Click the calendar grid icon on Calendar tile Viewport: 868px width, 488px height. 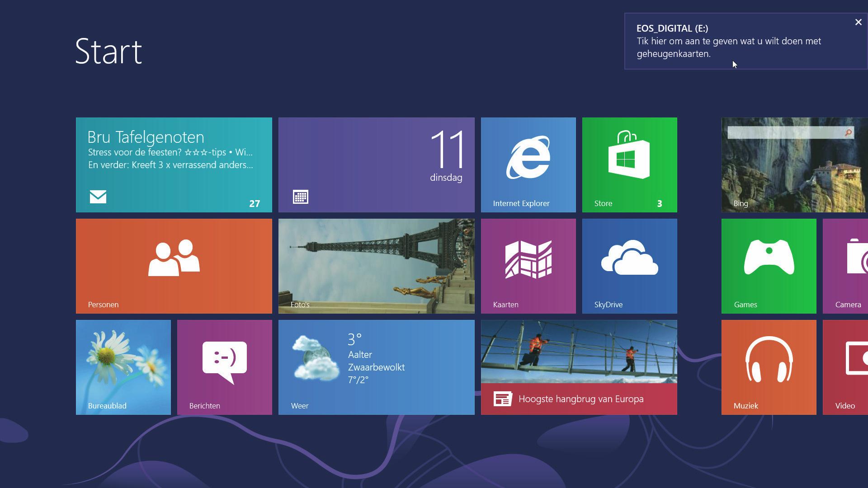pos(301,197)
